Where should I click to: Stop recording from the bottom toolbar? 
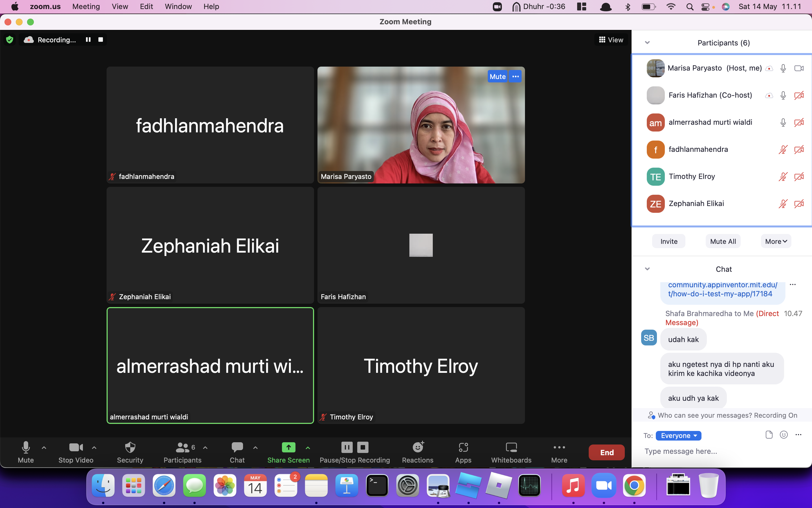click(x=363, y=447)
